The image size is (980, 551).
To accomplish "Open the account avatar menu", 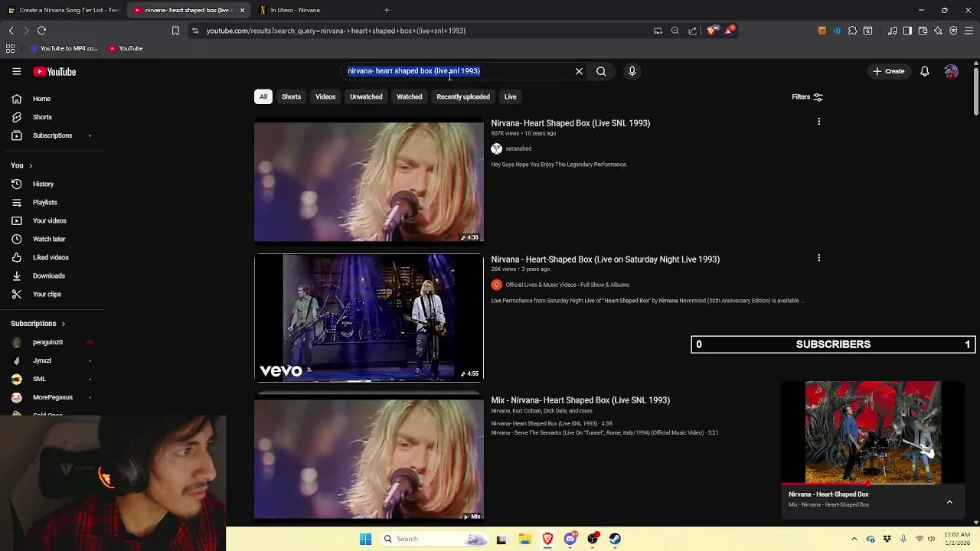I will tap(951, 71).
